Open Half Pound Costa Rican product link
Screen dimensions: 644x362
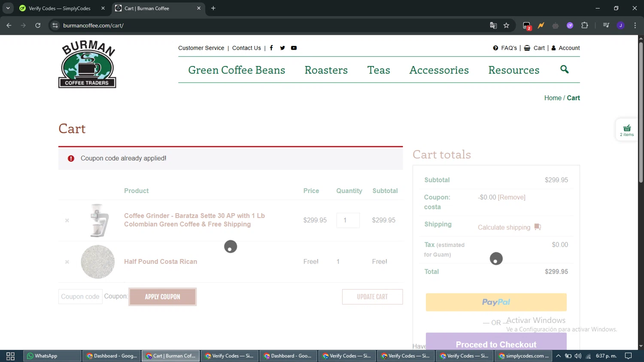click(161, 262)
